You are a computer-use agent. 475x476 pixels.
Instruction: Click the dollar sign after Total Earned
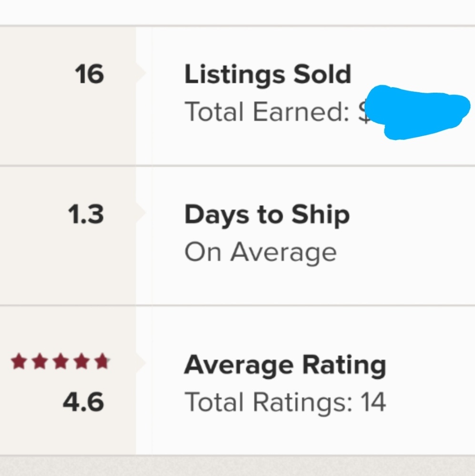363,112
